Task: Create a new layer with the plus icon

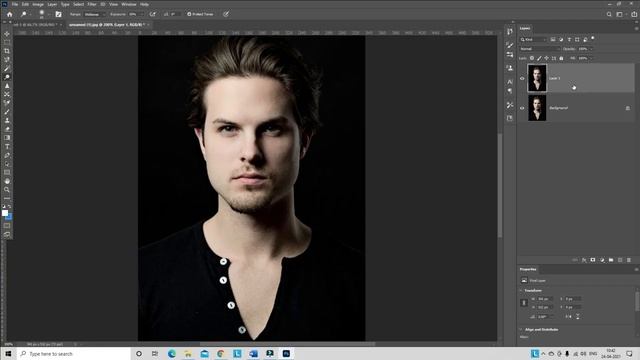Action: (620, 260)
